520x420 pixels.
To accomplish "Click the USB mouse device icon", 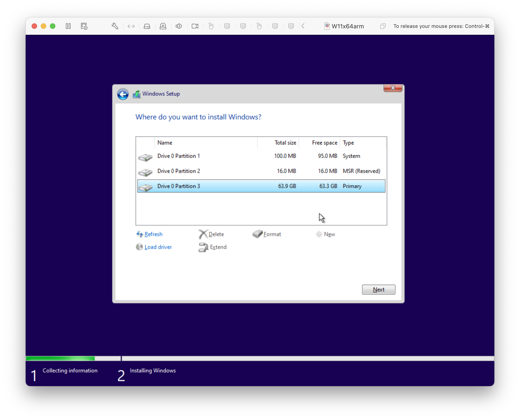I will pyautogui.click(x=211, y=26).
